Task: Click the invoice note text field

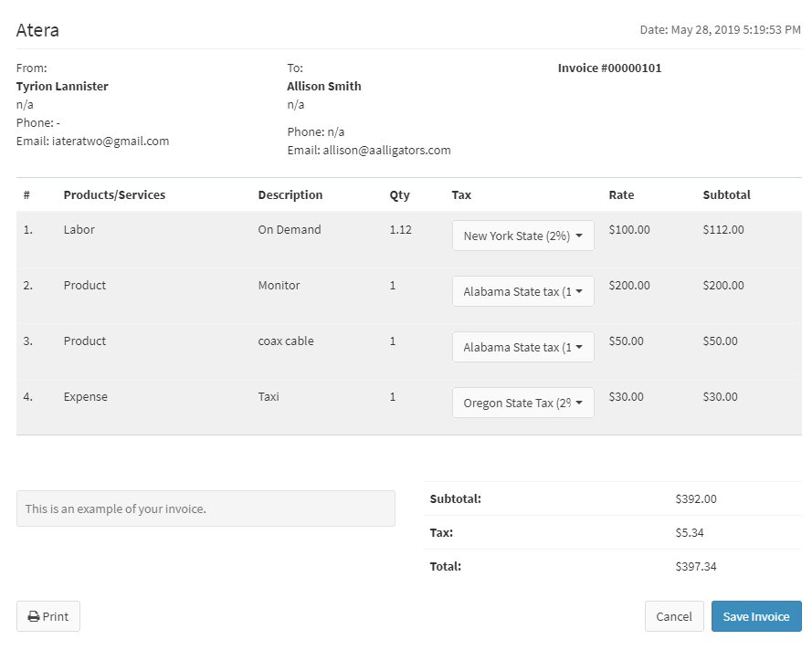Action: tap(206, 508)
